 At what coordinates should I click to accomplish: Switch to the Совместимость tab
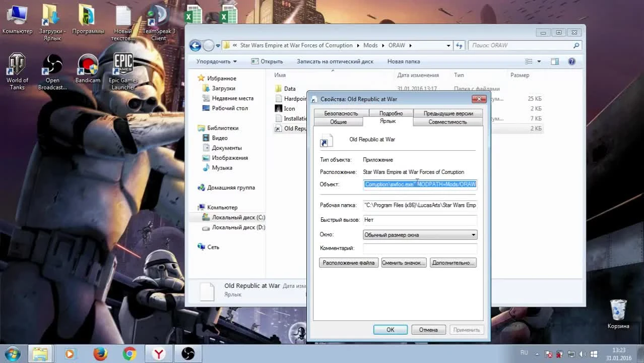[x=447, y=122]
